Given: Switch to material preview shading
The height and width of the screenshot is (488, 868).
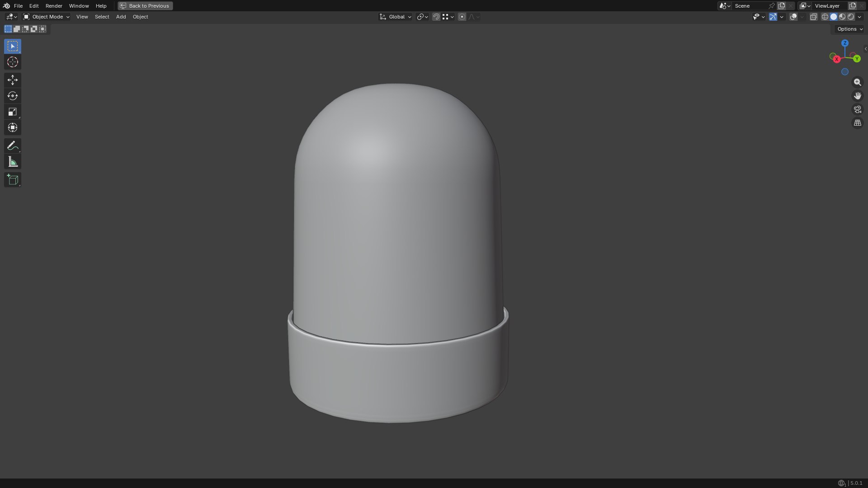Looking at the screenshot, I should point(842,17).
